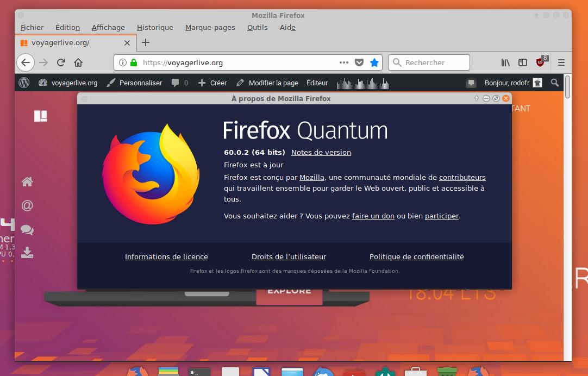Open the uBlock Origin extension icon
Screen dimensions: 588x376
tap(541, 61)
